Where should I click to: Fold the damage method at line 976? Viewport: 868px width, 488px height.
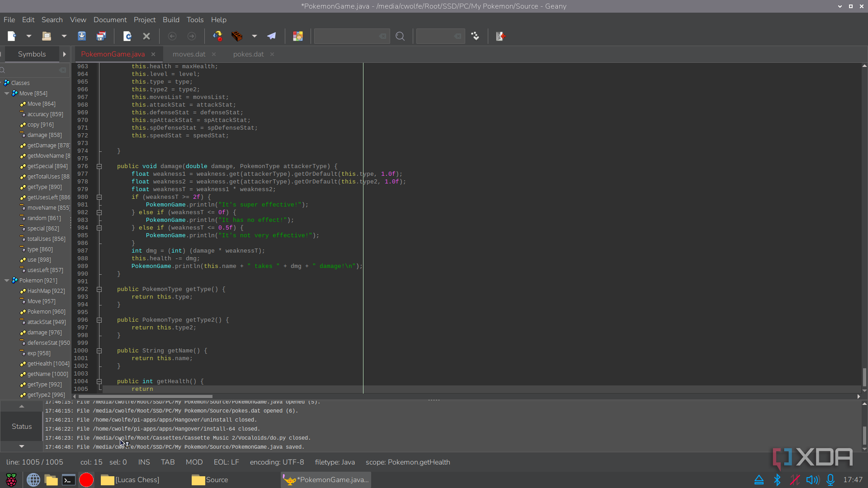99,166
